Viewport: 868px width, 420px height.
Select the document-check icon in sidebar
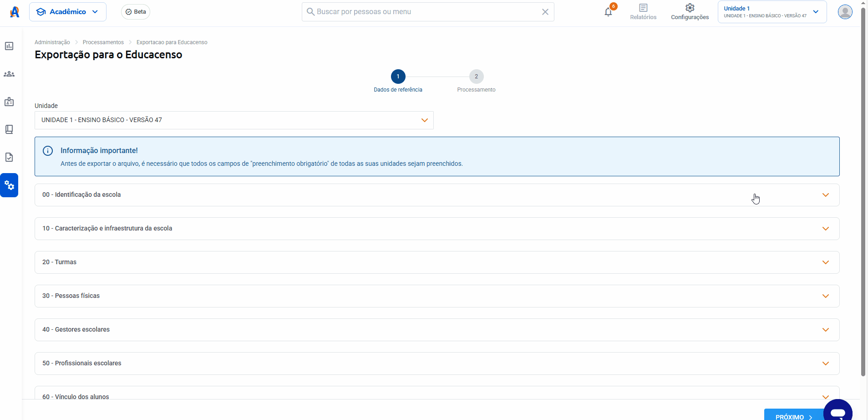point(9,157)
